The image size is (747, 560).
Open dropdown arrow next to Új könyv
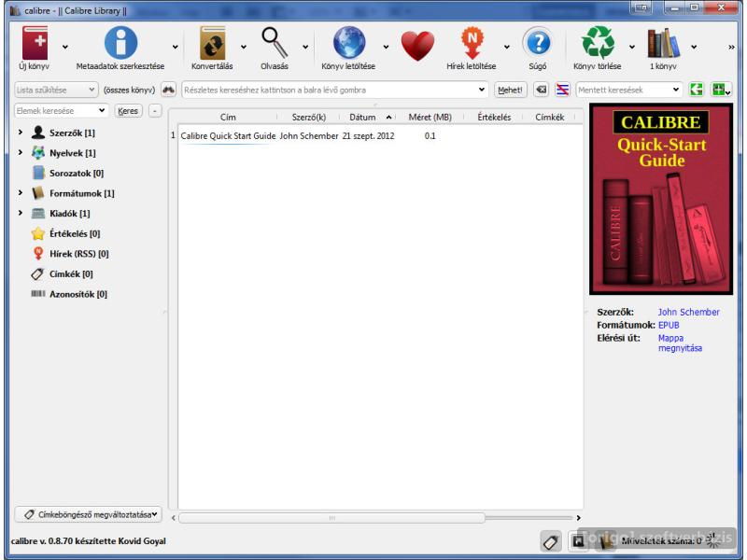pyautogui.click(x=65, y=47)
